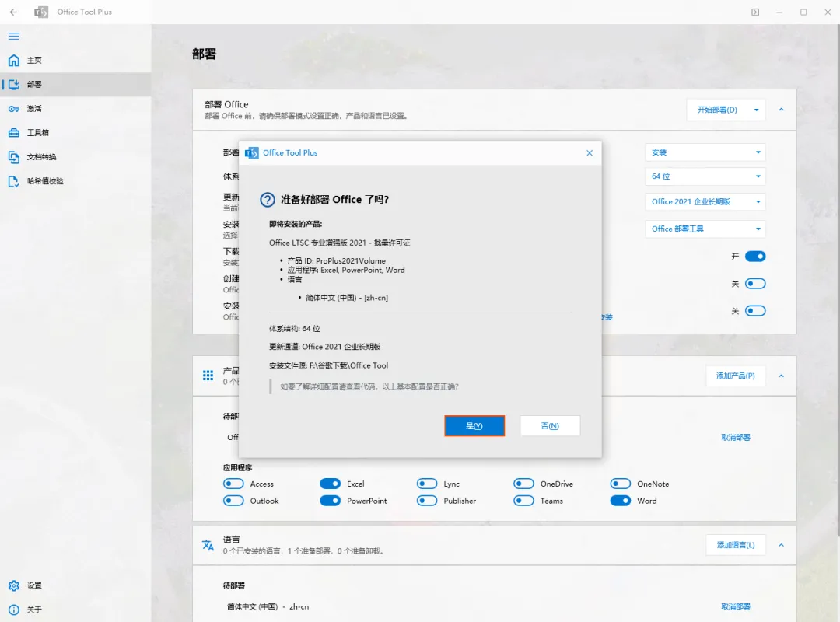This screenshot has width=840, height=622.
Task: Click the back arrow in title bar
Action: (13, 12)
